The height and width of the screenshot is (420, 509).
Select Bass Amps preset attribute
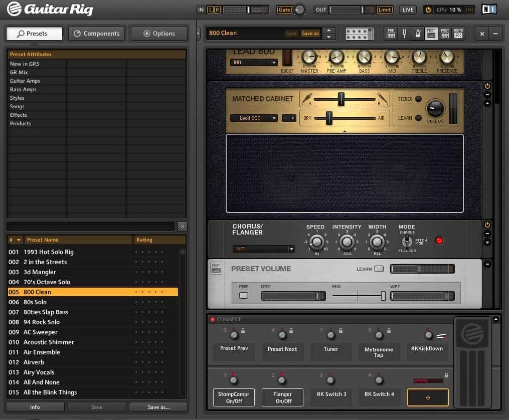coord(24,90)
